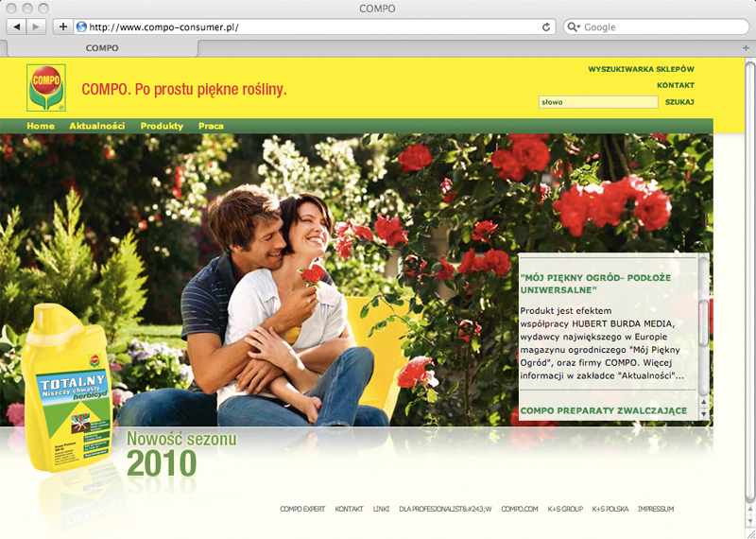
Task: Open the Google search magnifier dropdown
Action: coord(574,27)
